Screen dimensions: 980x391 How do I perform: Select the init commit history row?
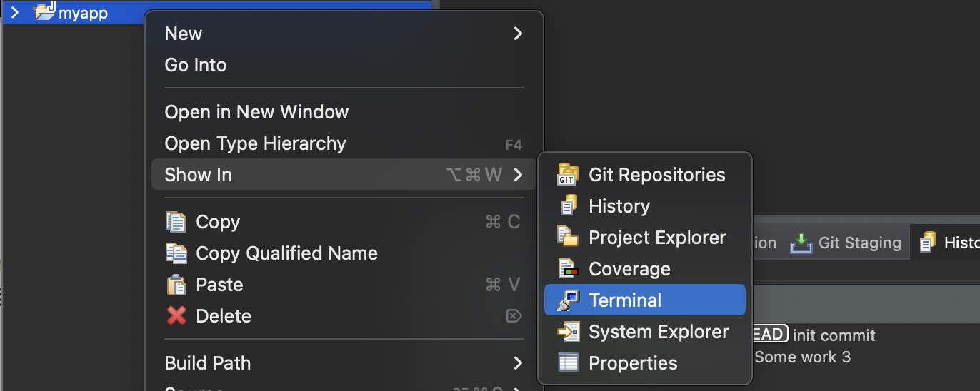(834, 335)
